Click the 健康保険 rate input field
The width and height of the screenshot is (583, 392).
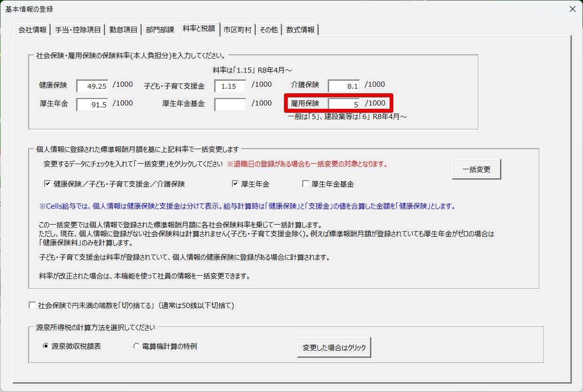pyautogui.click(x=92, y=86)
